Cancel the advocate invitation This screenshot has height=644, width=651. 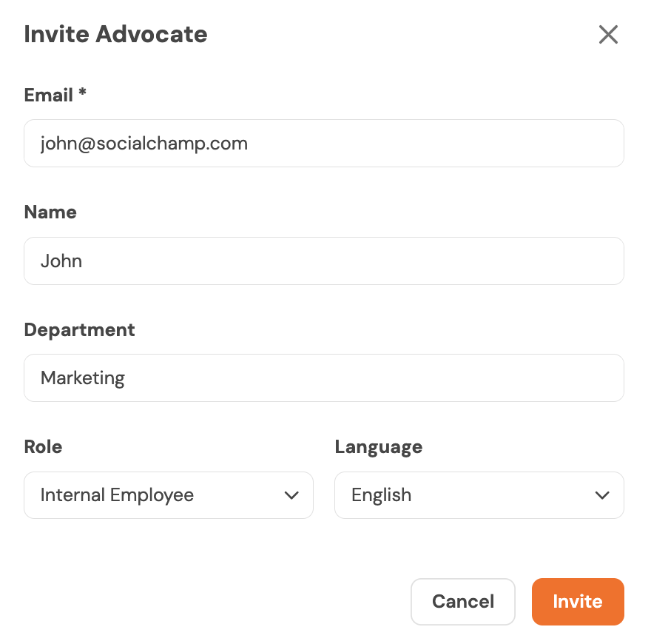(x=463, y=602)
